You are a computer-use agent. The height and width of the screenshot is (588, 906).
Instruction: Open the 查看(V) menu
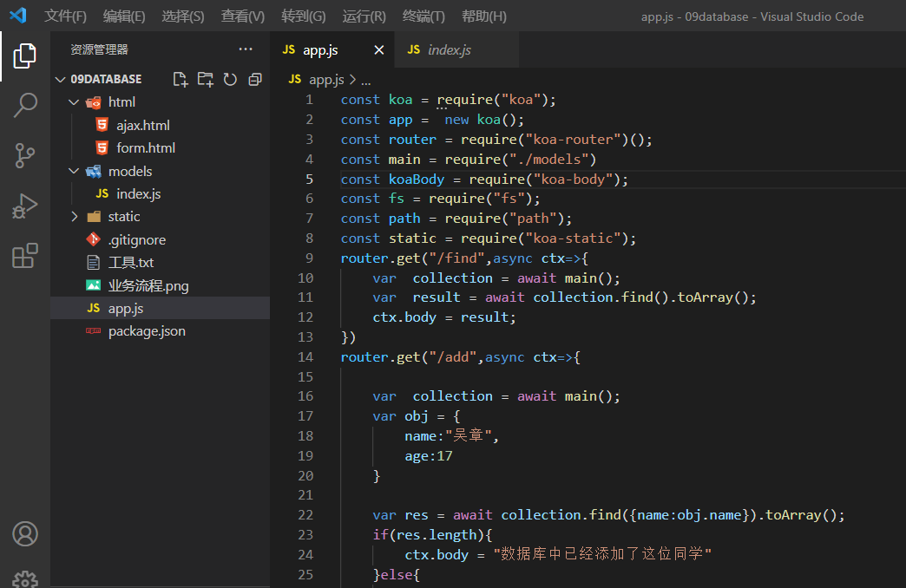(243, 16)
